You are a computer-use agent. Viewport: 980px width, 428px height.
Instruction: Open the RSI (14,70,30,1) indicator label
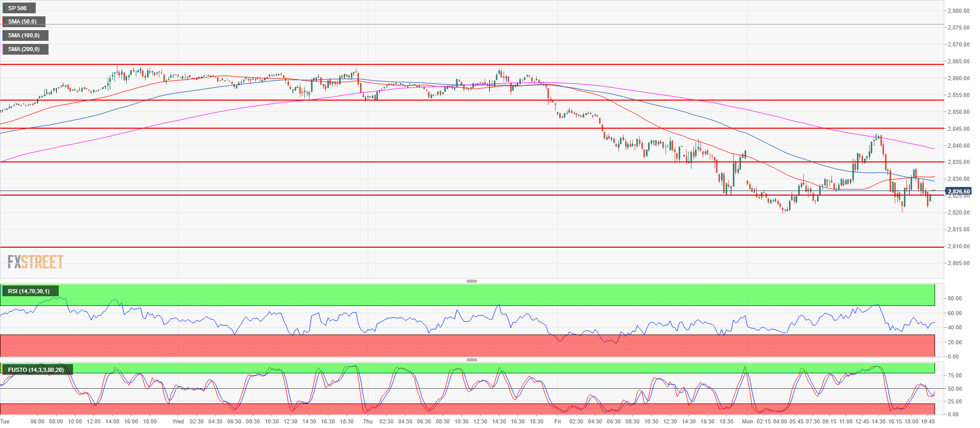[x=30, y=291]
